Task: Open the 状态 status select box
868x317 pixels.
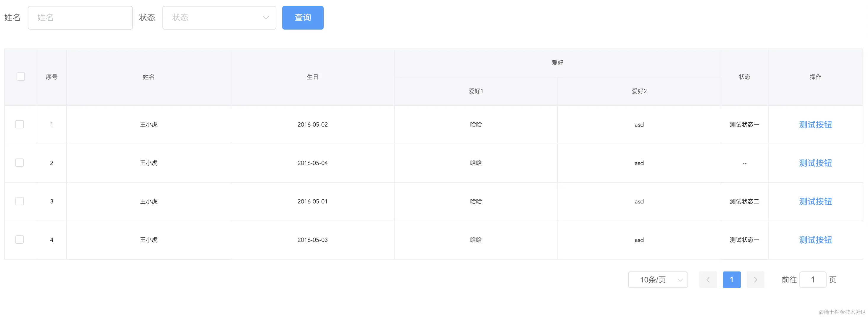Action: pos(219,17)
